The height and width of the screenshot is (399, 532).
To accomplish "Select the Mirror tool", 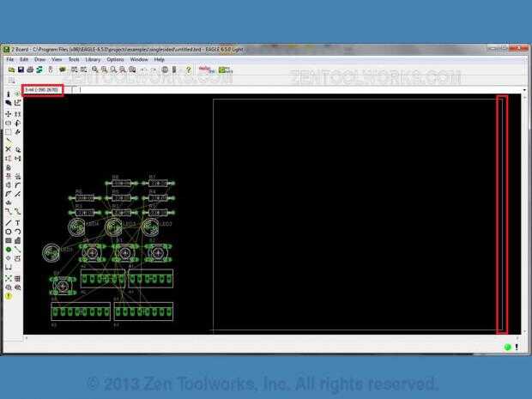I will 9,123.
